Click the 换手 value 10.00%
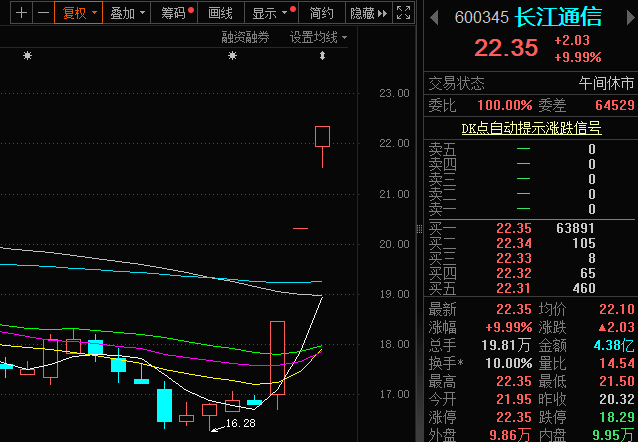Image resolution: width=638 pixels, height=442 pixels. (x=509, y=363)
